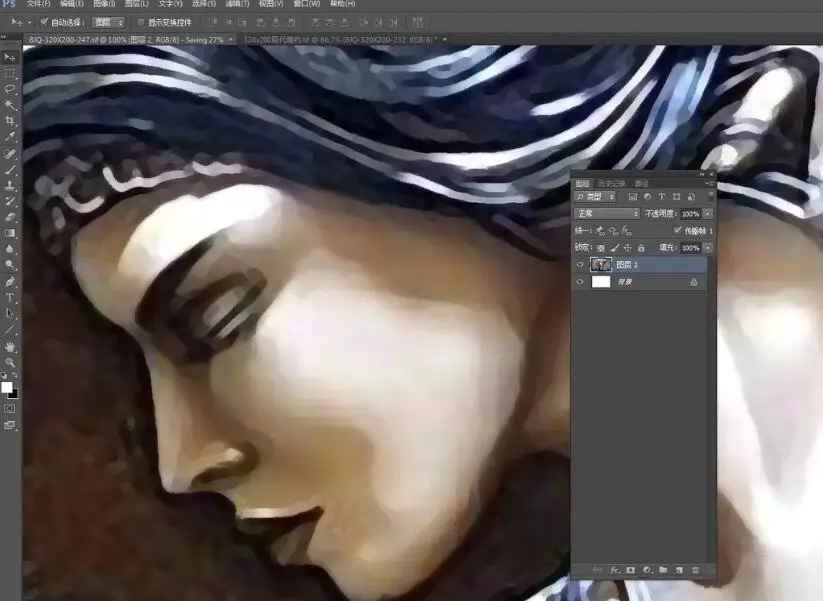823x601 pixels.
Task: Select the Gradient tool
Action: click(x=10, y=233)
